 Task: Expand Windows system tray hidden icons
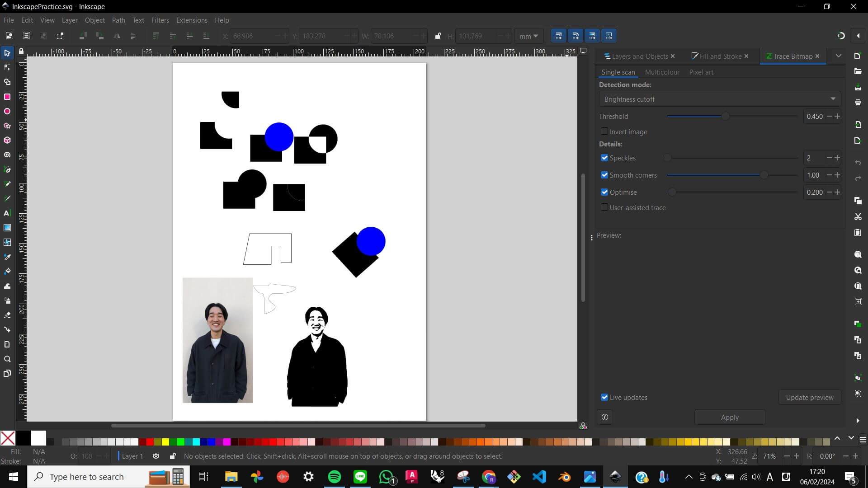pyautogui.click(x=689, y=477)
